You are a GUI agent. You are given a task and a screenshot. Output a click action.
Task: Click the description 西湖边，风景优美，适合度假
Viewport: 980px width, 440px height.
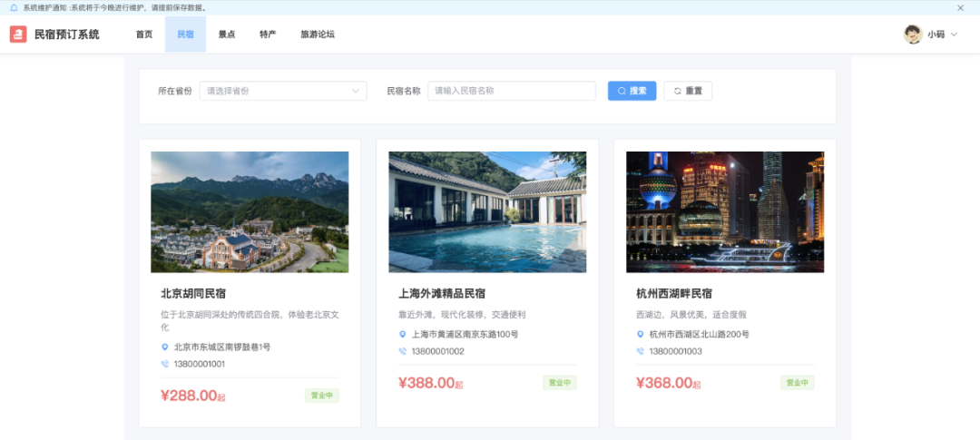click(x=691, y=315)
